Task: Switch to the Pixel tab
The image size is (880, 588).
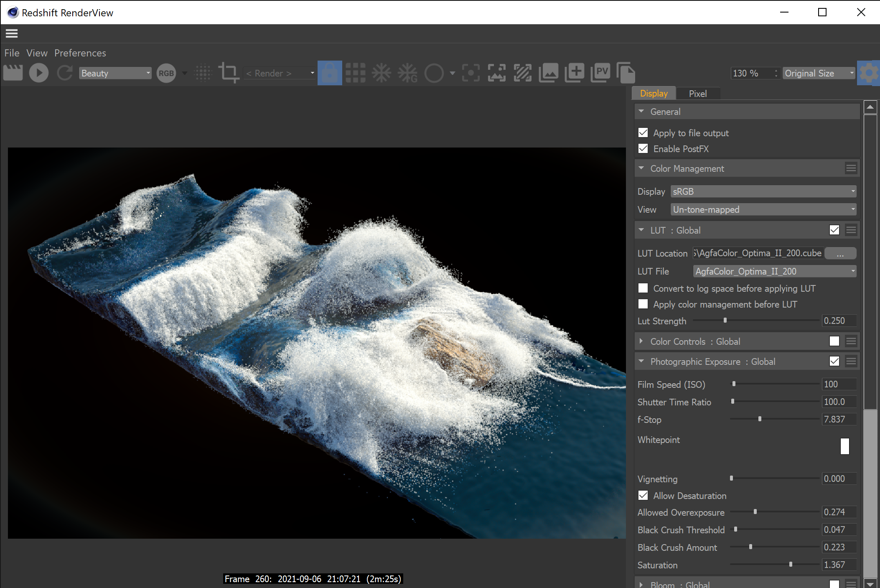Action: click(x=697, y=94)
